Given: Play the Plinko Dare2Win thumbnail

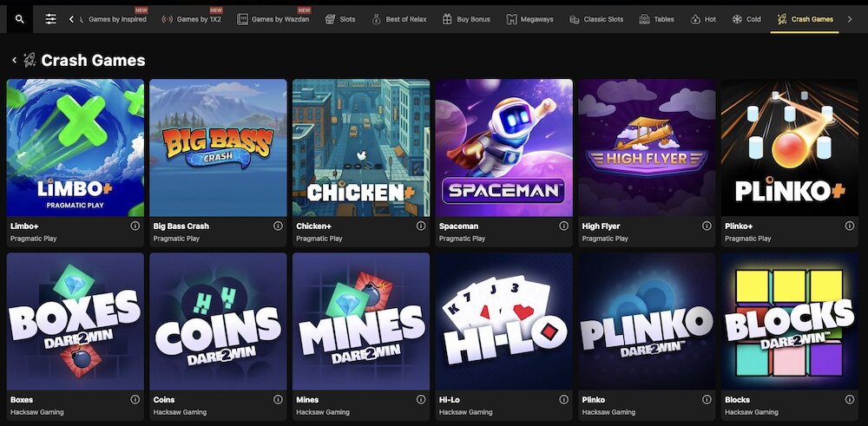Looking at the screenshot, I should click(x=647, y=321).
